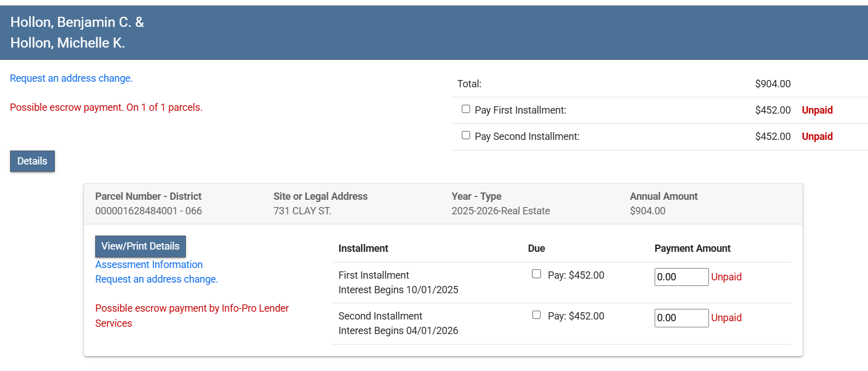Click parcel number 000001628484001 - 066
The image size is (868, 371).
pos(148,211)
